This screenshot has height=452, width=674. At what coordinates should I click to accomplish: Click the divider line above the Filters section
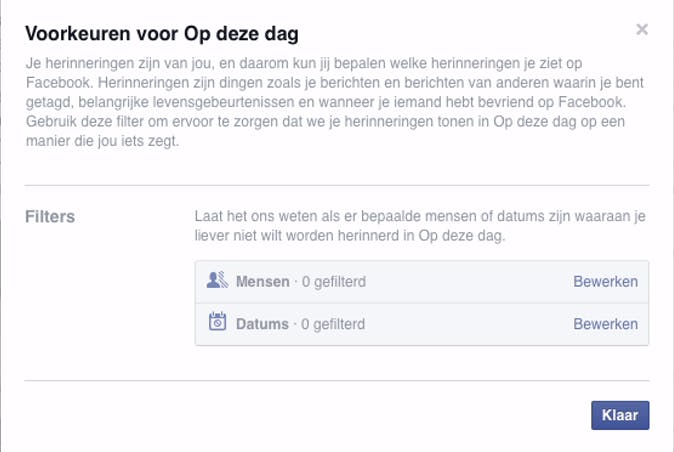click(x=337, y=185)
